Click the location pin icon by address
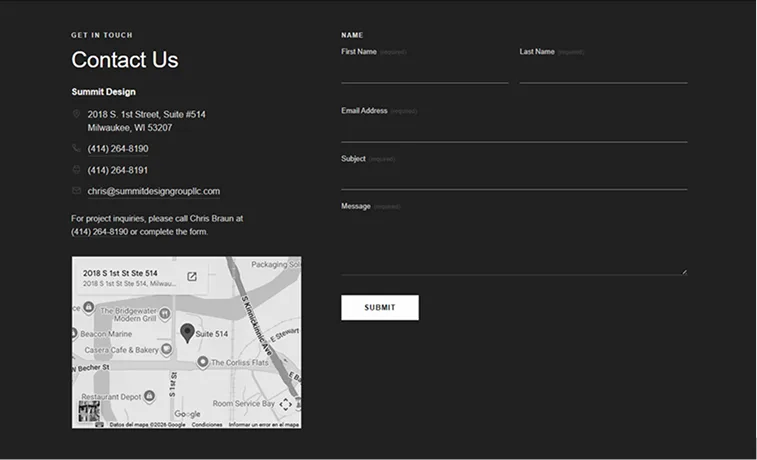 [x=76, y=114]
